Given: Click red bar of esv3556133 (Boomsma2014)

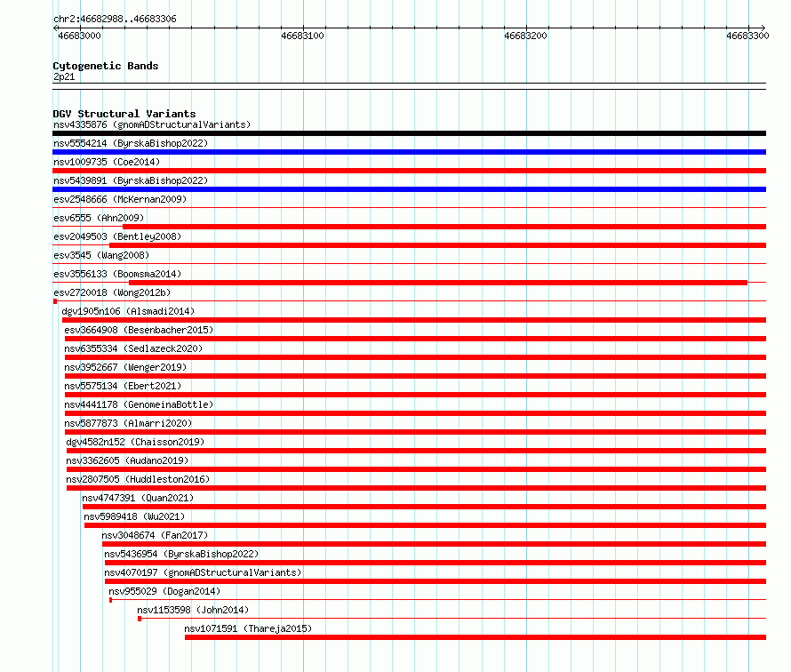Looking at the screenshot, I should 438,283.
